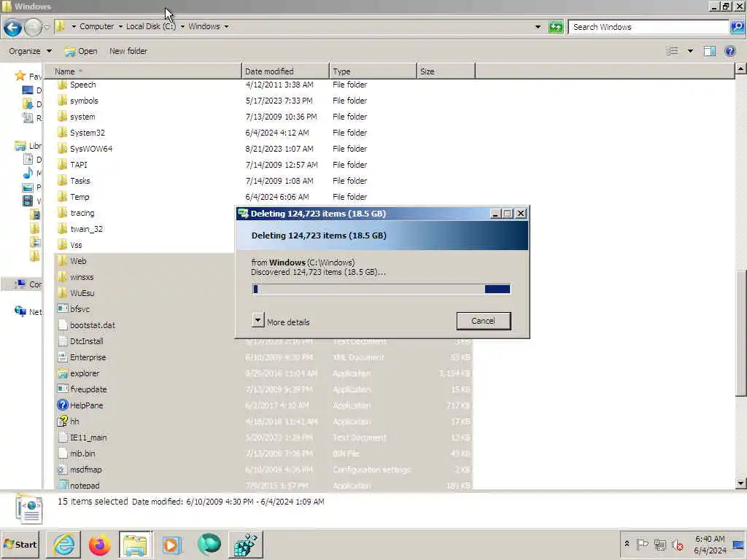The height and width of the screenshot is (560, 747).
Task: Open Windows Media Player from taskbar
Action: 172,544
